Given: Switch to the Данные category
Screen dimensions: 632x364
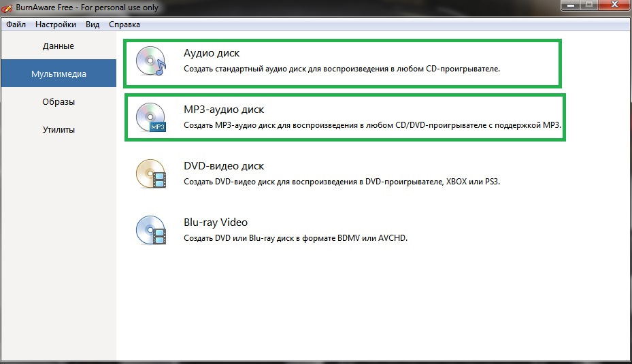Looking at the screenshot, I should (59, 46).
